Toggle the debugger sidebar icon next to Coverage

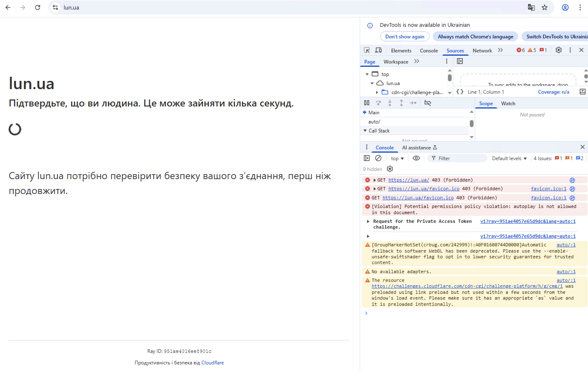tap(582, 92)
